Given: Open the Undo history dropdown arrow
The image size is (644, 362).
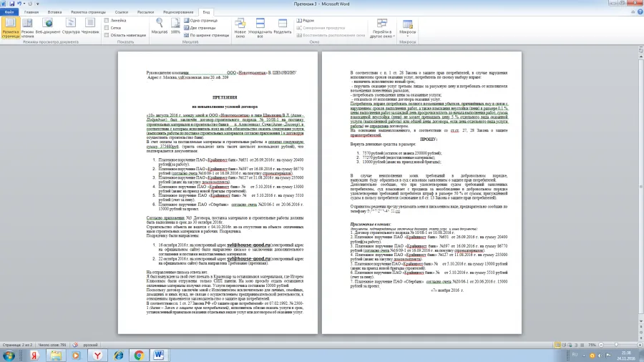Looking at the screenshot, I should pyautogui.click(x=24, y=4).
